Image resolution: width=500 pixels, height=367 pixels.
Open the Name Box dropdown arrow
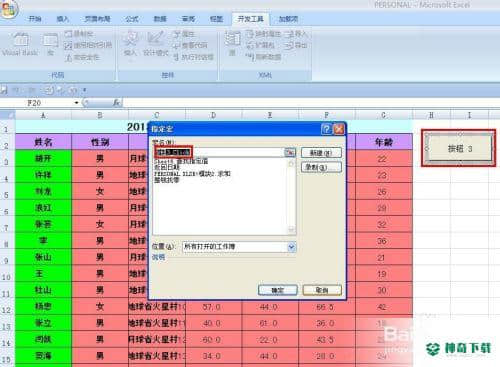[76, 103]
